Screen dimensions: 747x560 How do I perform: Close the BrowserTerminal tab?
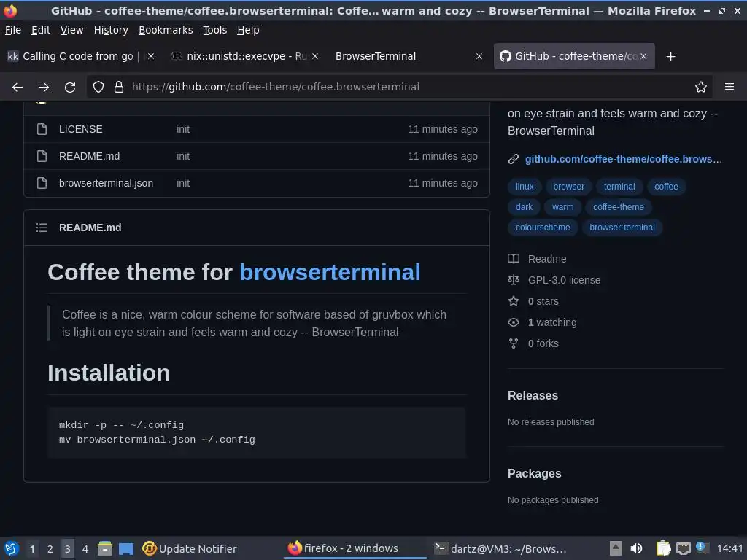(479, 56)
